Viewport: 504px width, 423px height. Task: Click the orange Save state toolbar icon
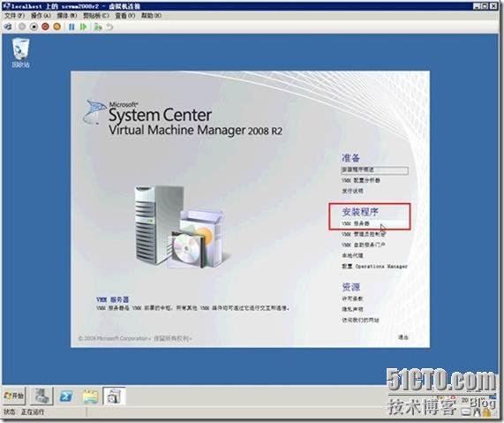(56, 26)
